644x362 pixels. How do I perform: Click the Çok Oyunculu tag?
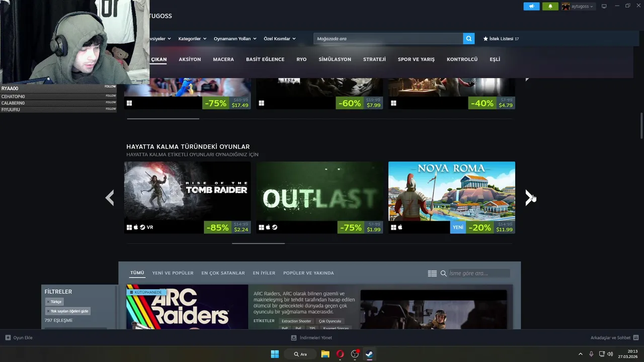(x=330, y=321)
